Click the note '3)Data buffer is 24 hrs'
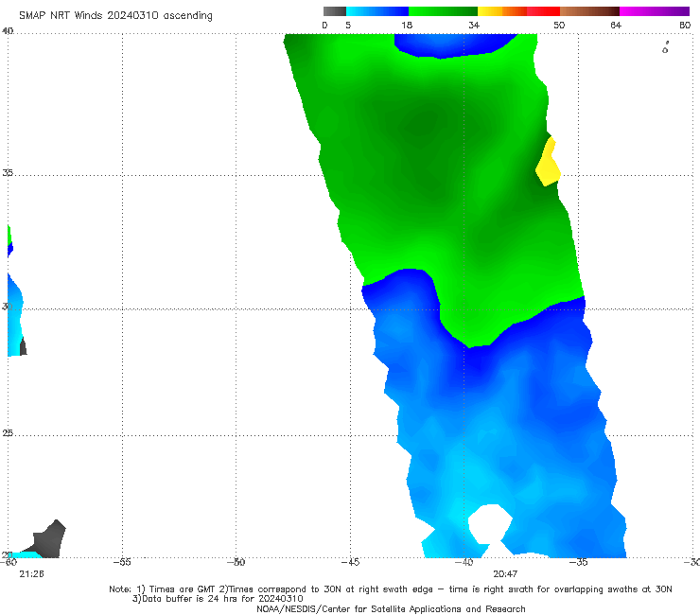The width and height of the screenshot is (700, 615). point(218,599)
